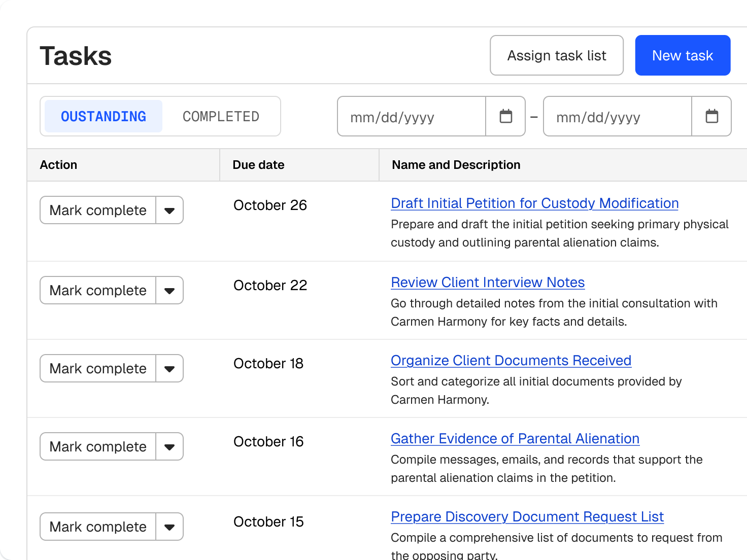This screenshot has height=560, width=747.
Task: Select the October 22 due date cell
Action: (270, 286)
